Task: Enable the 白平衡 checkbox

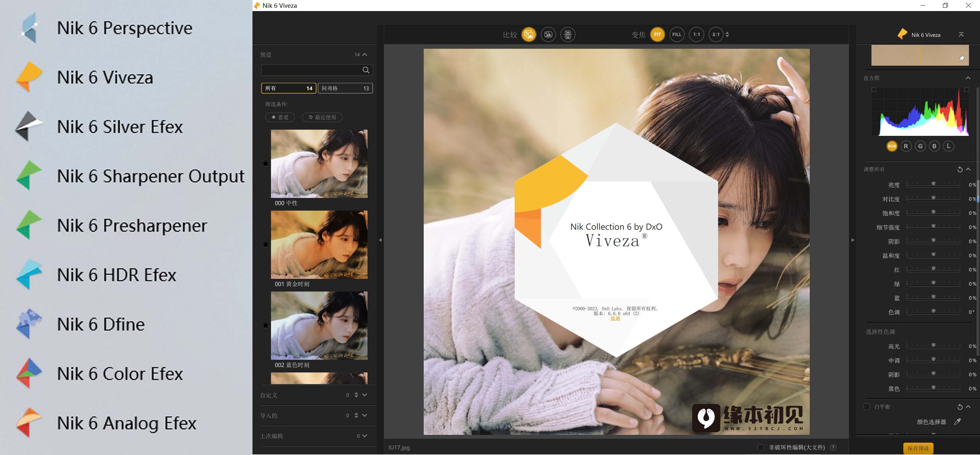Action: [x=867, y=407]
